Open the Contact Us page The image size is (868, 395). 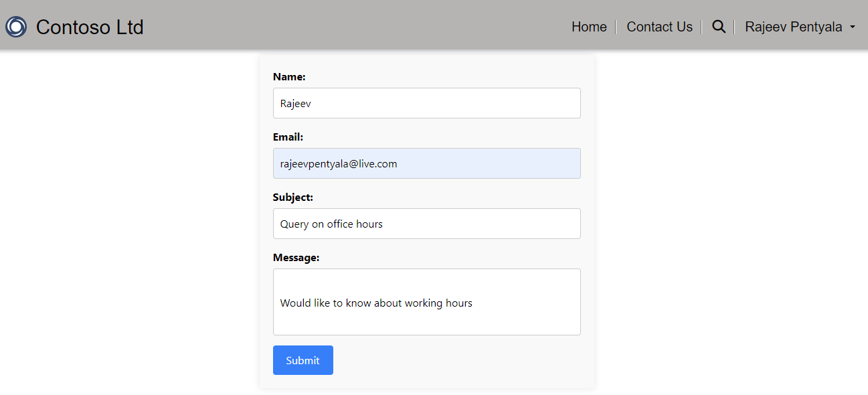pos(659,27)
